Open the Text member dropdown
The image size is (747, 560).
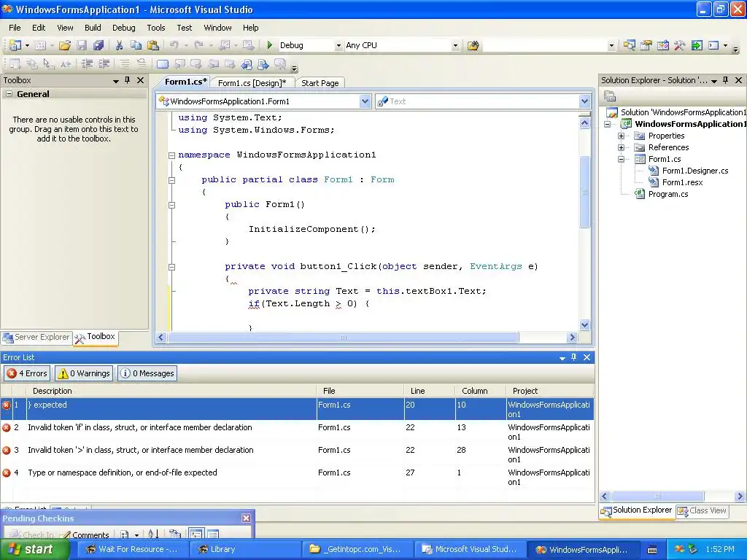pyautogui.click(x=584, y=101)
